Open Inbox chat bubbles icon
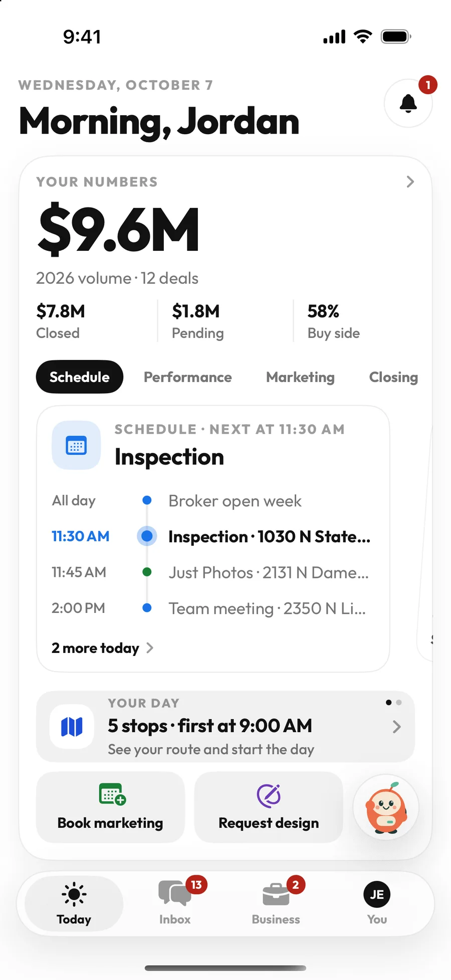The height and width of the screenshot is (980, 451). (x=175, y=894)
